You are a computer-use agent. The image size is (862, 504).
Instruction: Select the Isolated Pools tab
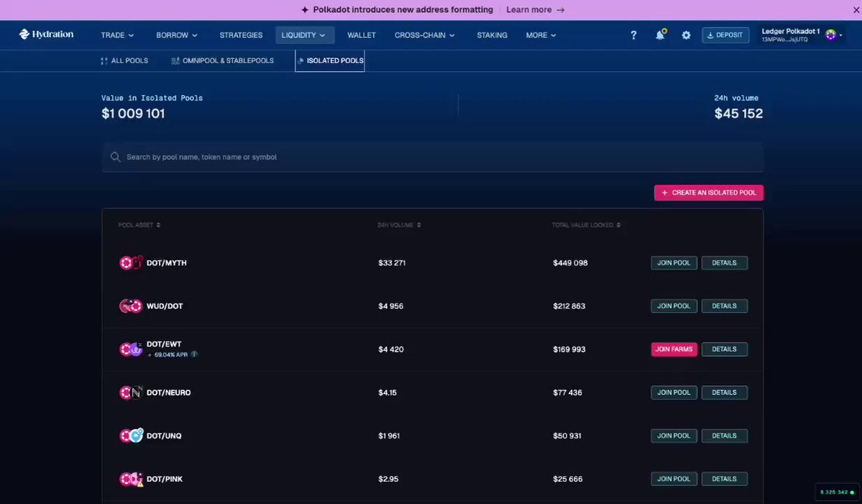pyautogui.click(x=330, y=61)
